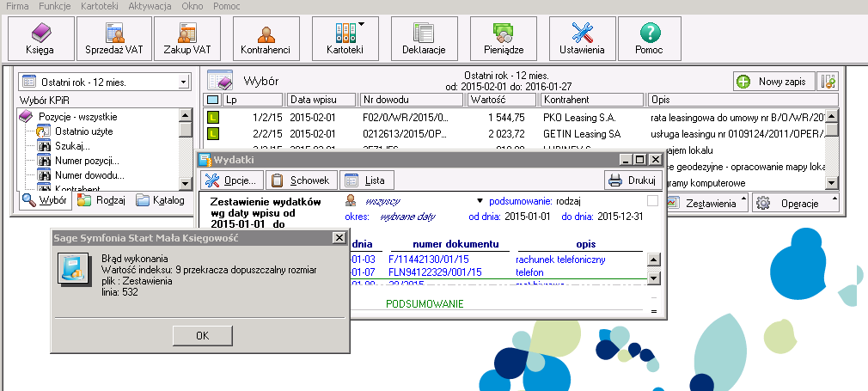Image resolution: width=868 pixels, height=391 pixels.
Task: Open the Kontrahenci toolbar button
Action: [266, 39]
